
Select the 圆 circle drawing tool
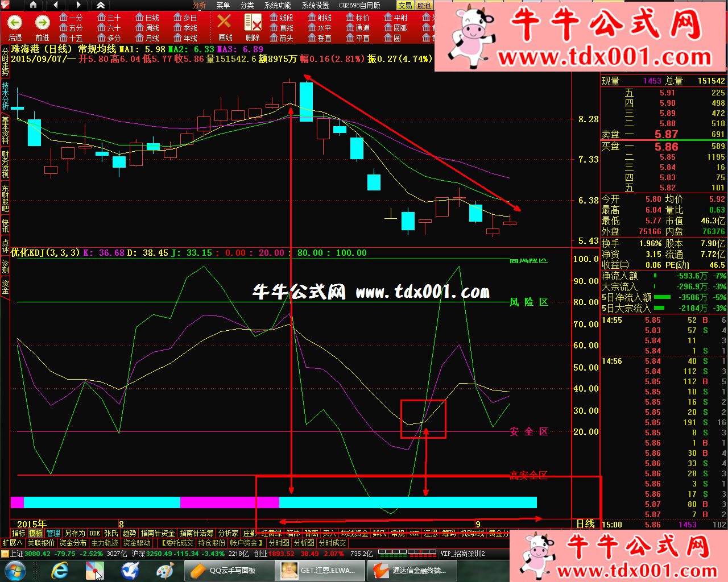[392, 38]
